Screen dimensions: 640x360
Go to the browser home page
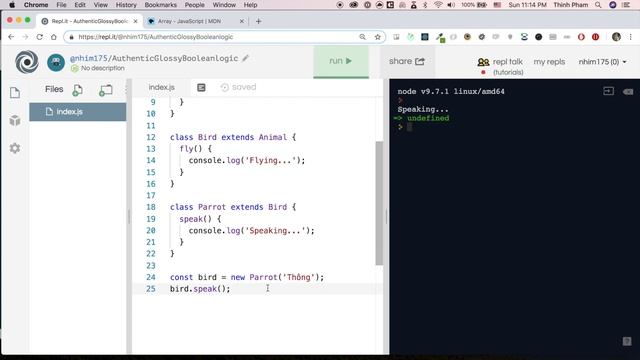coord(53,37)
